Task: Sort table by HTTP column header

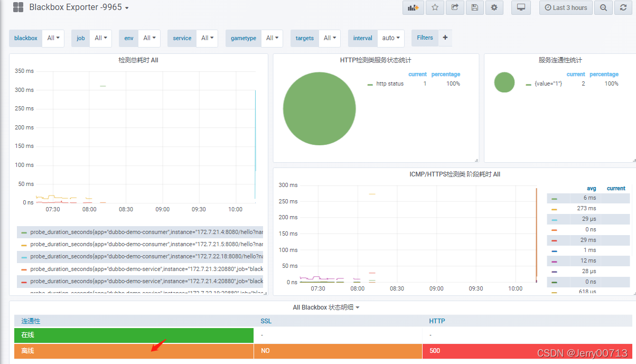Action: [437, 321]
